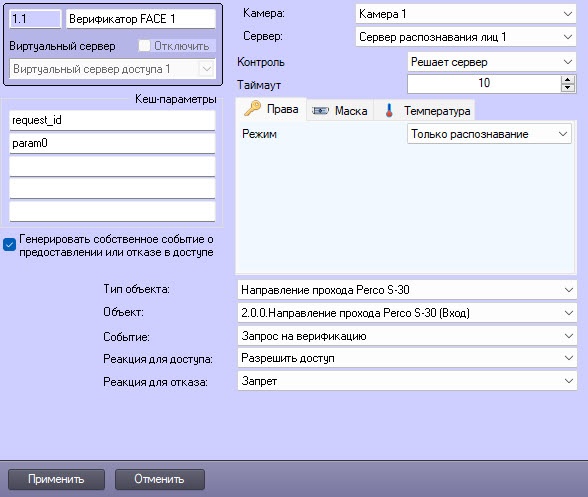Increase the Таймаут value with up arrow

[568, 80]
